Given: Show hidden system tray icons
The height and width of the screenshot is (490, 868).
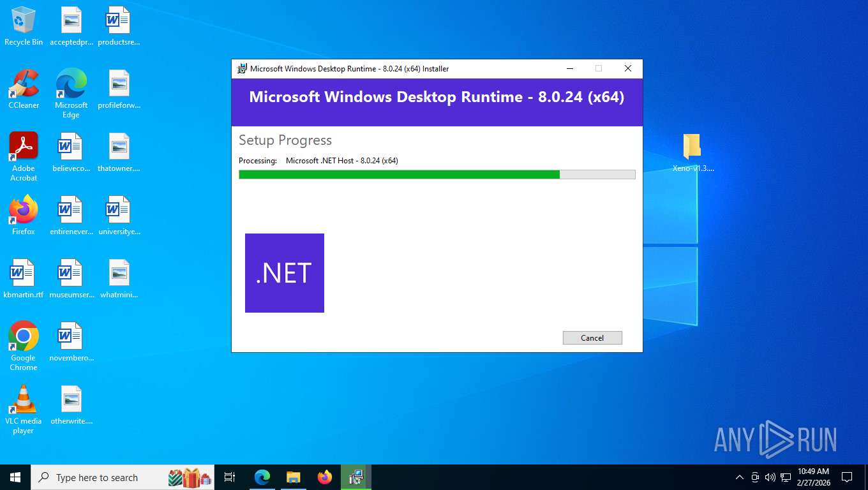Looking at the screenshot, I should pyautogui.click(x=740, y=477).
